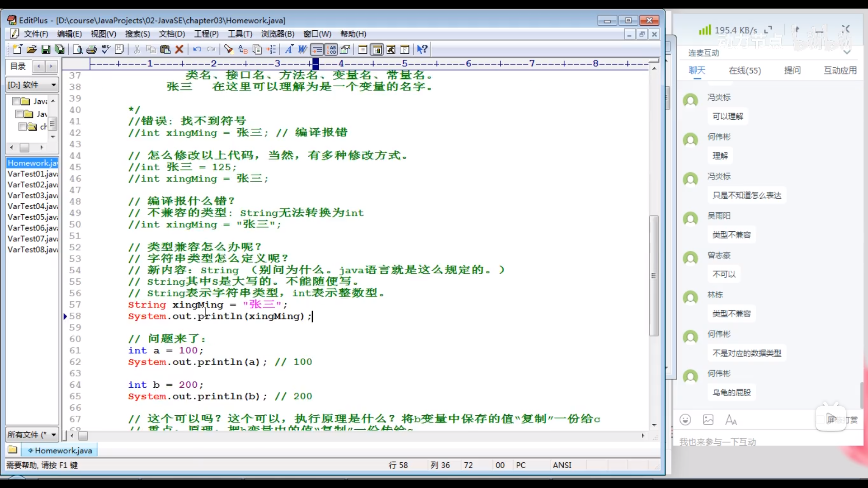Click the Find flashlight icon
The width and height of the screenshot is (868, 488).
tap(228, 49)
